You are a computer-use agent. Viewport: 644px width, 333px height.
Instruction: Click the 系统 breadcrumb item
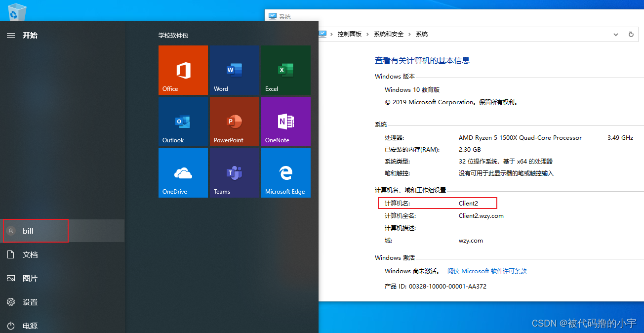coord(422,34)
